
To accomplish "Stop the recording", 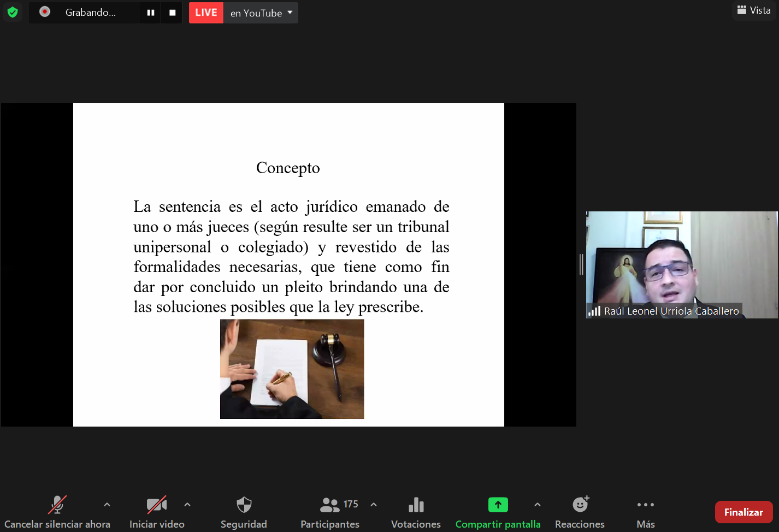I will pos(173,13).
